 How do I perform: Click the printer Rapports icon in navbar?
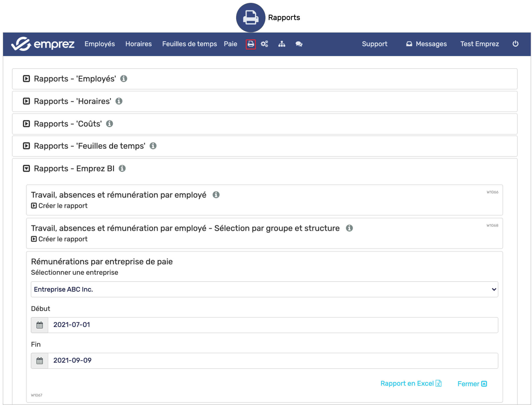(x=251, y=44)
